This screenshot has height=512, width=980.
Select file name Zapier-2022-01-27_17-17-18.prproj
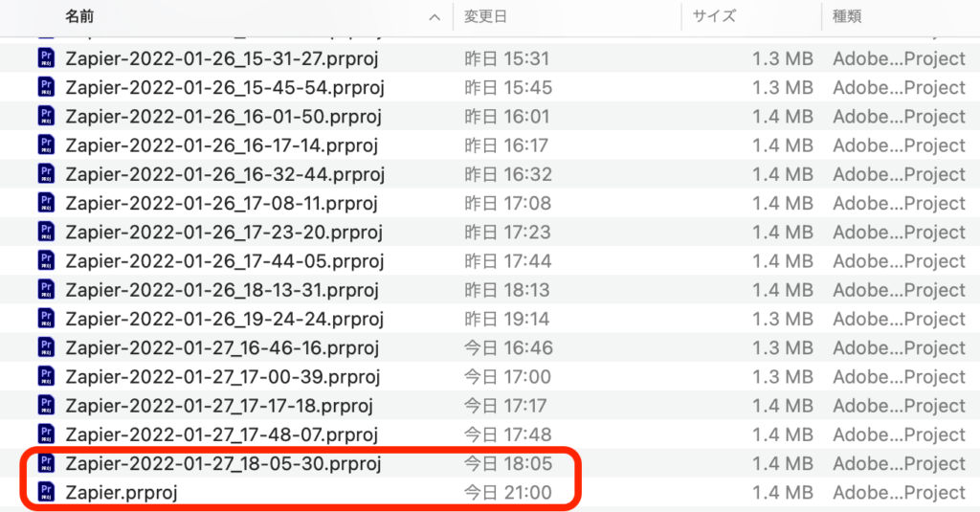[x=219, y=406]
